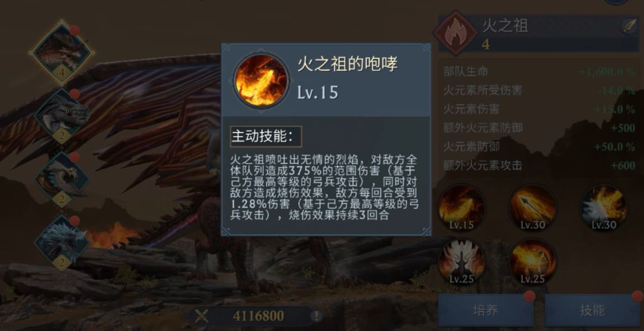Tap the 技能 button

592,311
